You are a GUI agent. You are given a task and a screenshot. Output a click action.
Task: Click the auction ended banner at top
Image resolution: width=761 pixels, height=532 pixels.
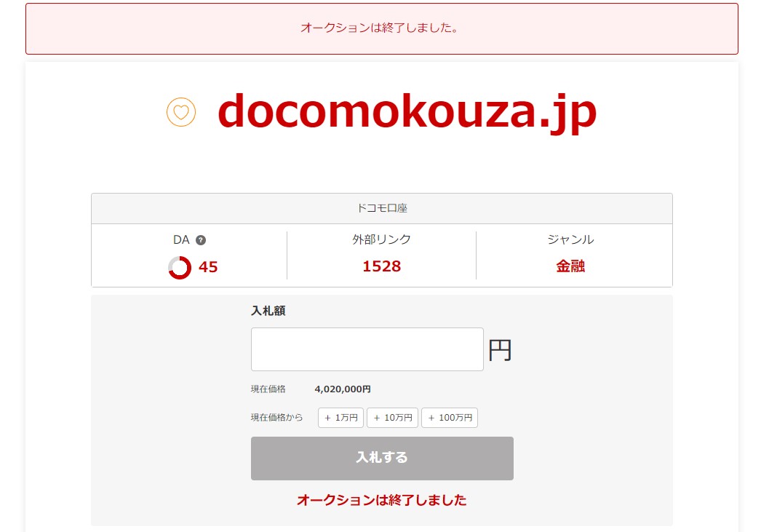(382, 28)
